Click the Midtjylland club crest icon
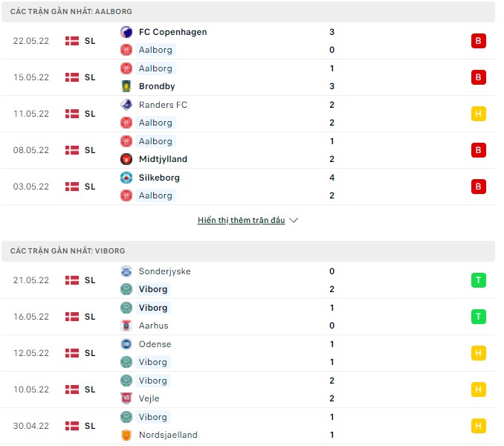Screen dimensions: 504x446 (126, 159)
